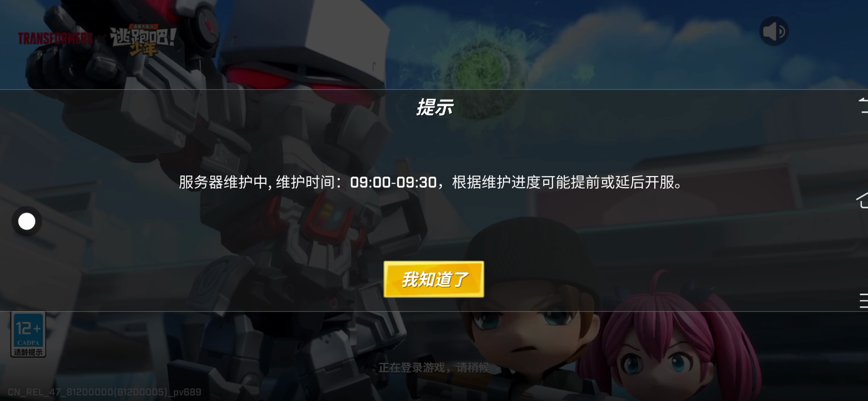Open the three-line menu icon on right edge
The width and height of the screenshot is (868, 401).
click(x=864, y=300)
